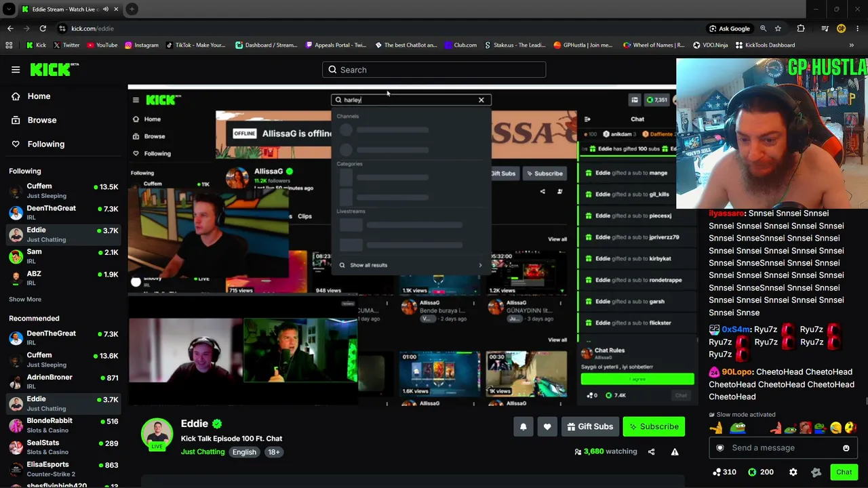Report the stream with the warning icon
The image size is (868, 488).
(675, 451)
